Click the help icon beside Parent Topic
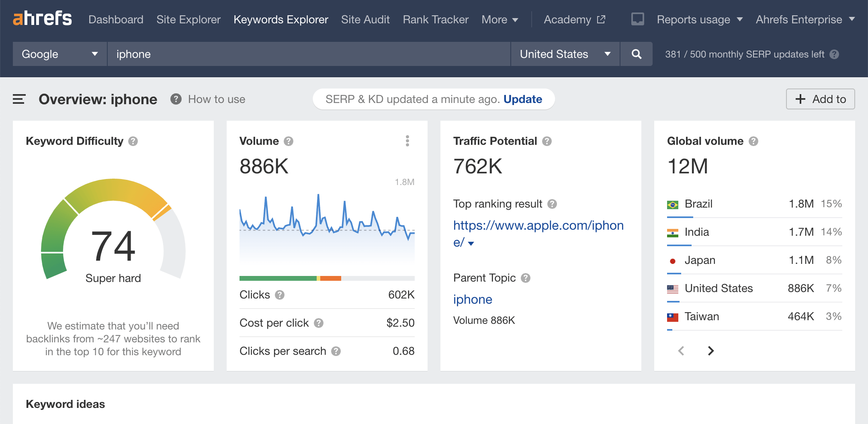Image resolution: width=868 pixels, height=424 pixels. (x=527, y=278)
